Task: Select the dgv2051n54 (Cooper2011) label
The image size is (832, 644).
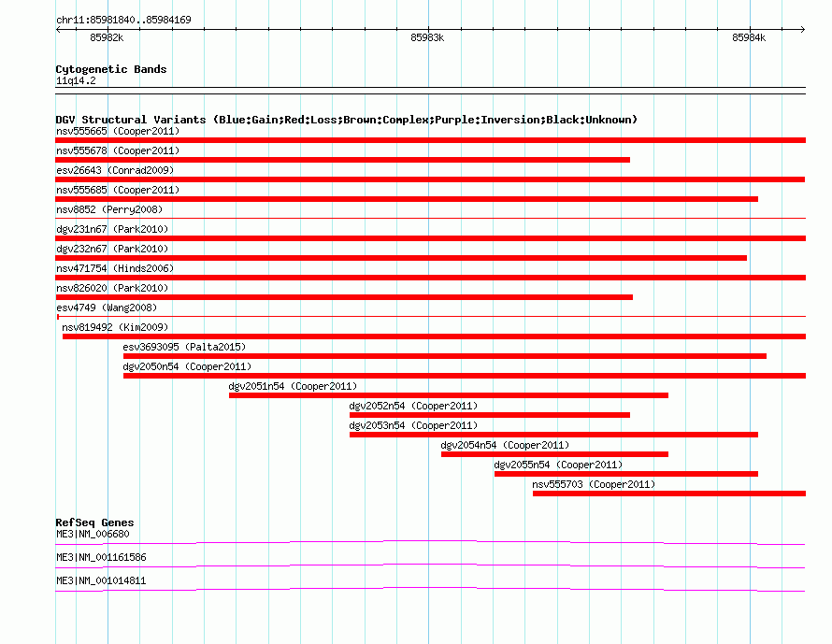Action: 293,386
